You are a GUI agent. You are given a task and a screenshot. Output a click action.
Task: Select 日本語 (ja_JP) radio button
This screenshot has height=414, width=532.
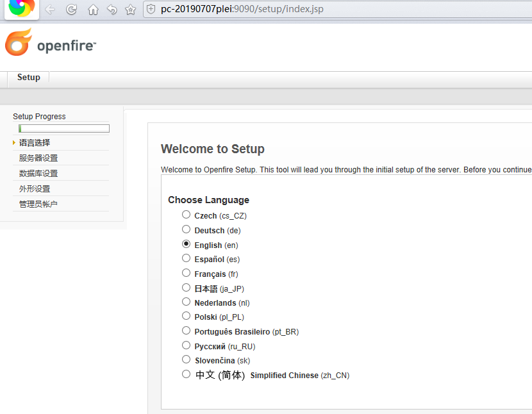coord(186,288)
